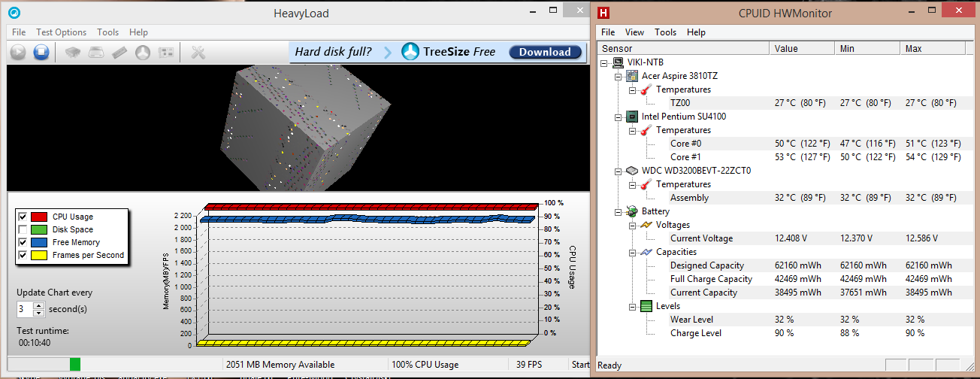Click the green progress indicator in status bar
This screenshot has width=980, height=379.
pos(75,364)
